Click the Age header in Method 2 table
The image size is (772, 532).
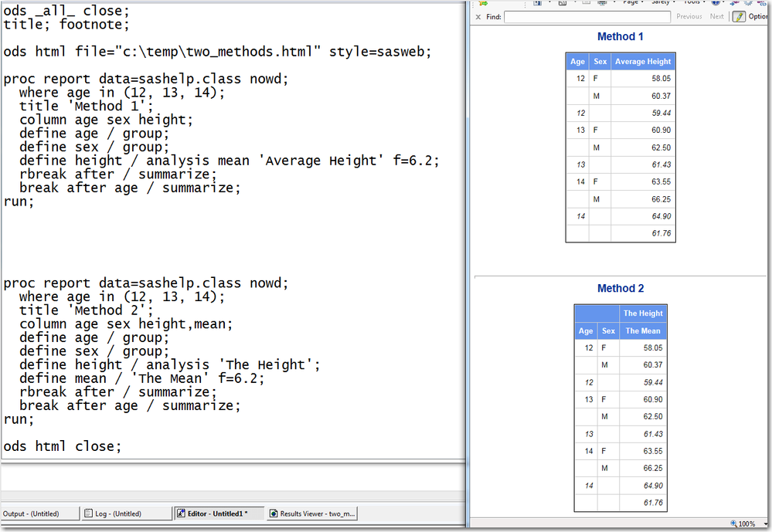click(586, 330)
